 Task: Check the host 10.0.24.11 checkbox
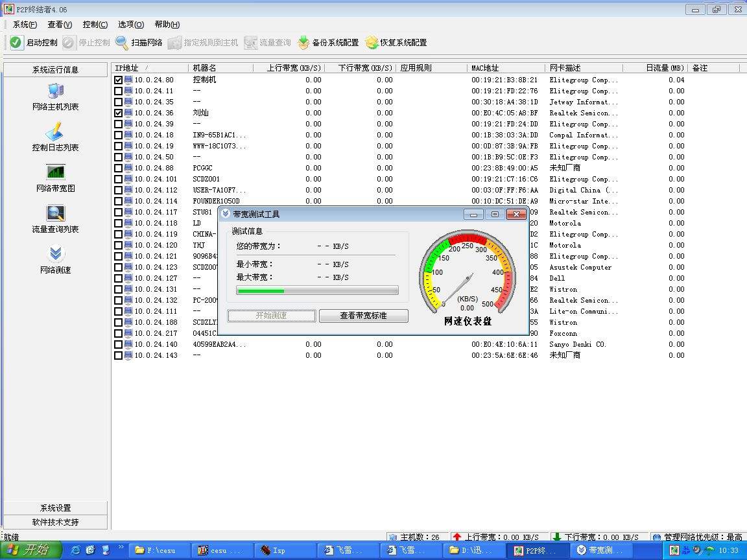pos(118,91)
